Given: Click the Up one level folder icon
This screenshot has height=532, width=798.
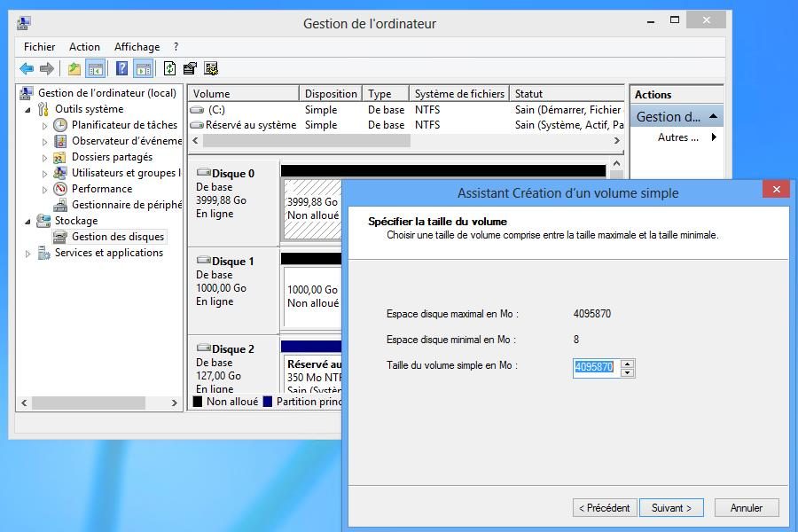Looking at the screenshot, I should point(74,69).
